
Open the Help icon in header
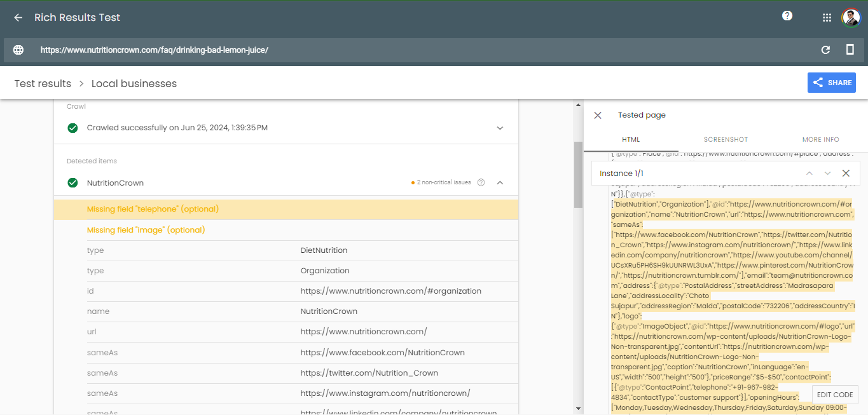pos(787,16)
